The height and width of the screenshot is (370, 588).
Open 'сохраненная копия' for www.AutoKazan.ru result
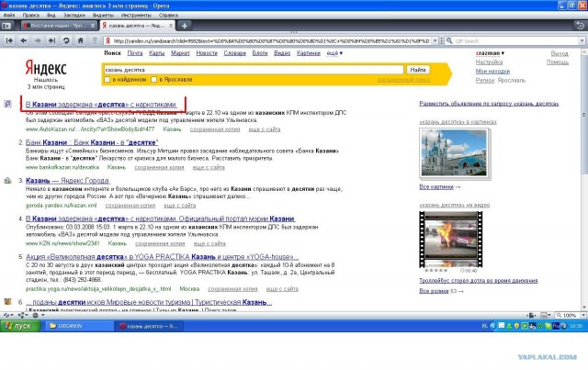(215, 129)
